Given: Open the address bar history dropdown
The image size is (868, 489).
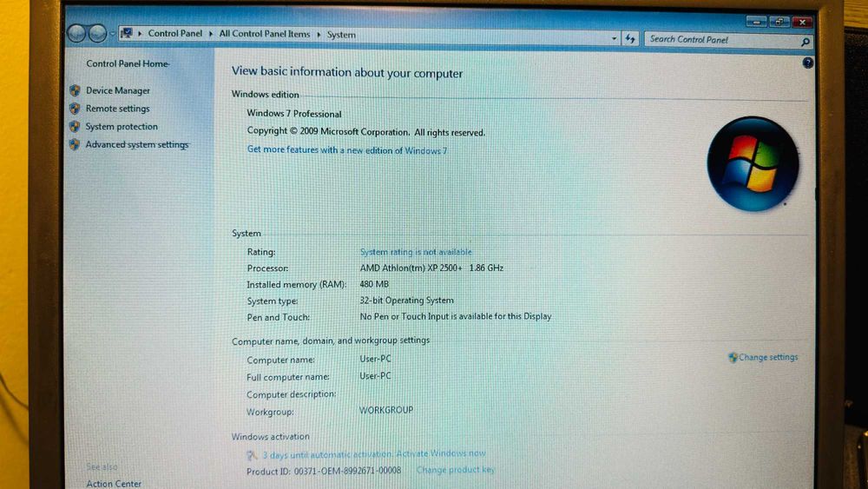Looking at the screenshot, I should click(x=614, y=39).
